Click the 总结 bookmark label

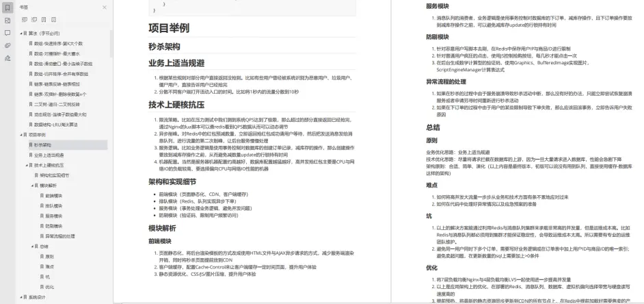(x=44, y=246)
